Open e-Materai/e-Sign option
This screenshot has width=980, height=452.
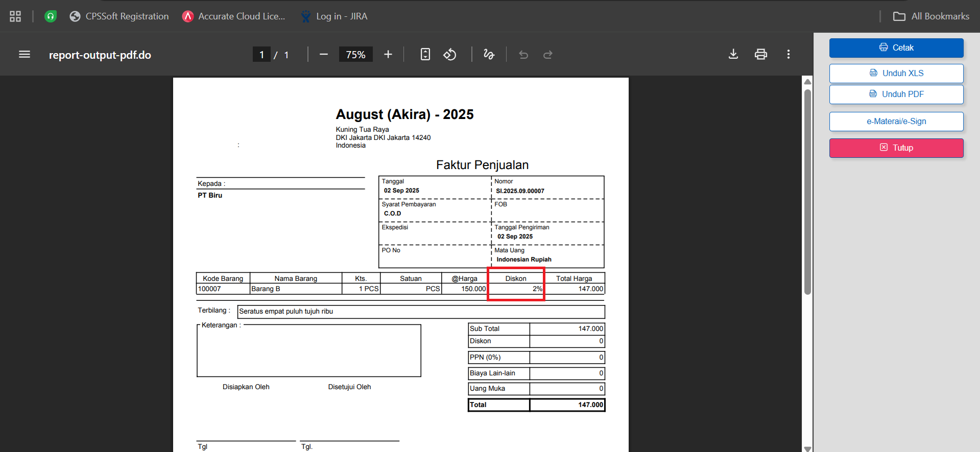pyautogui.click(x=896, y=121)
